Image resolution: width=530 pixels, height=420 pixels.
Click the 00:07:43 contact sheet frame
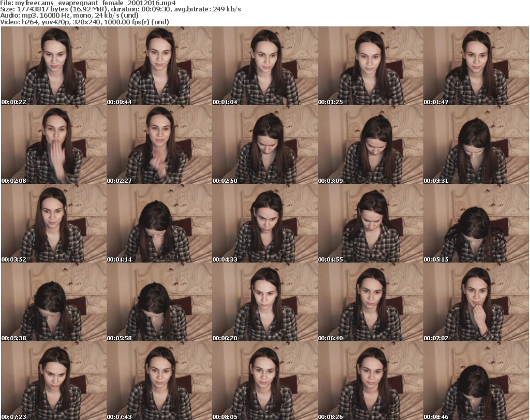159,381
